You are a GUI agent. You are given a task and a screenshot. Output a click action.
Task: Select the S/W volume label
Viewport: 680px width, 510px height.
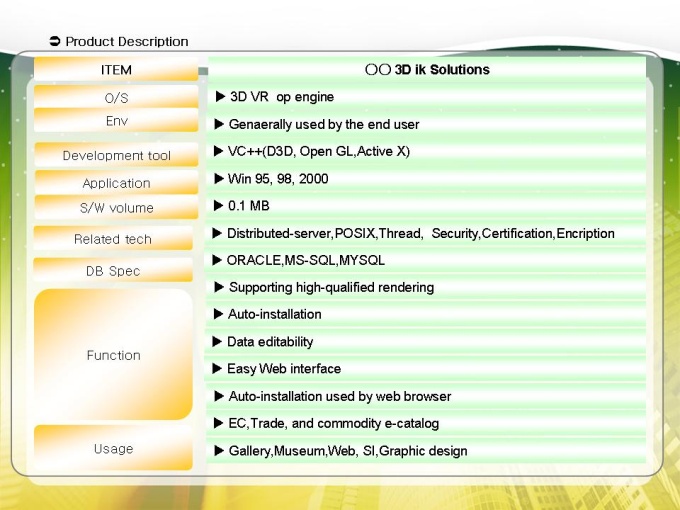(x=116, y=208)
